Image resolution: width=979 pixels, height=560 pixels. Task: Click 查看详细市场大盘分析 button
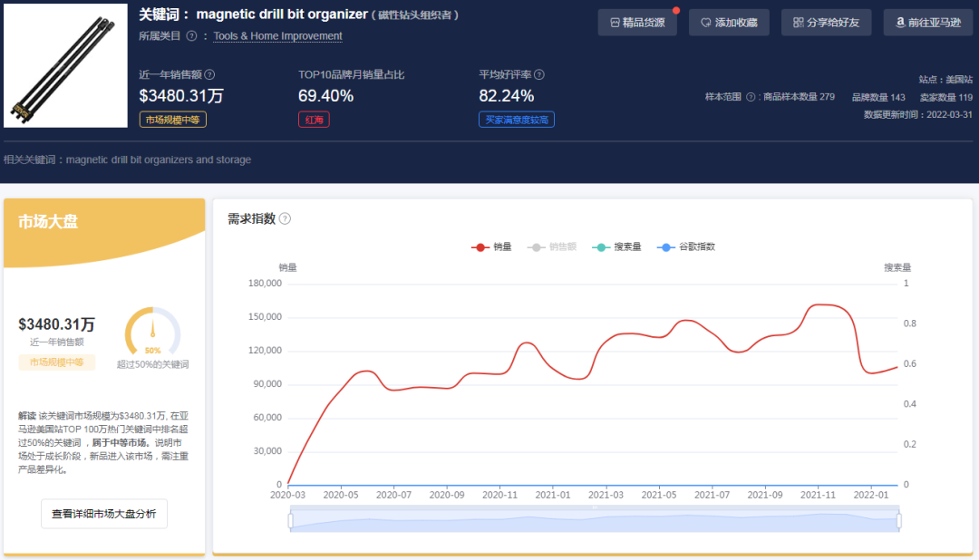click(x=104, y=514)
